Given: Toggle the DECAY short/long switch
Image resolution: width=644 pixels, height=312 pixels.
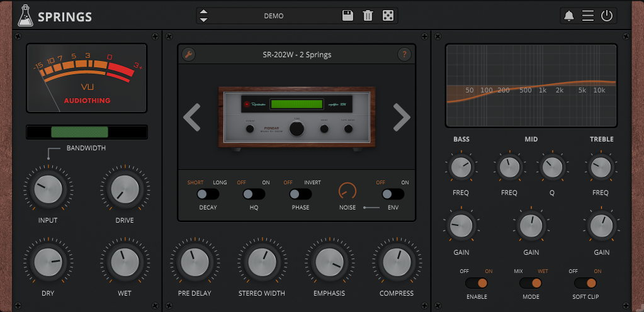Looking at the screenshot, I should (207, 194).
